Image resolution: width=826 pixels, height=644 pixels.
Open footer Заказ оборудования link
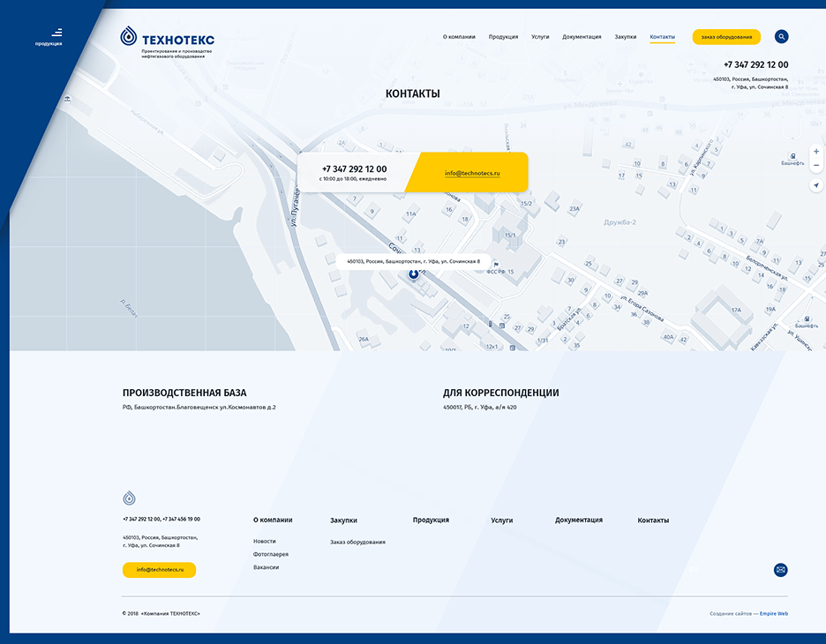click(x=357, y=542)
